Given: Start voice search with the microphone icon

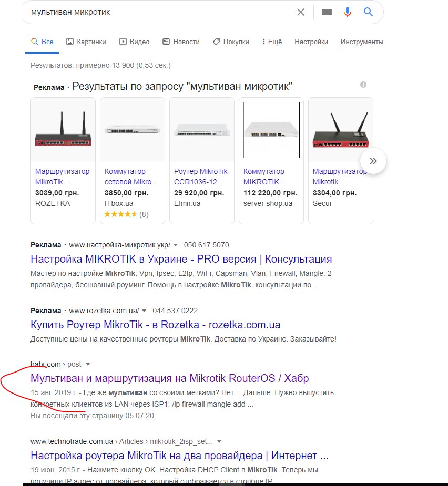Looking at the screenshot, I should [348, 12].
